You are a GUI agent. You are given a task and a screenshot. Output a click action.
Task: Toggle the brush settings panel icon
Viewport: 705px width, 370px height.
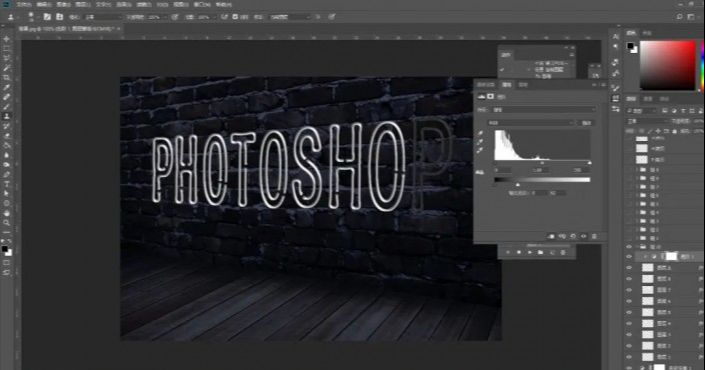[x=47, y=17]
